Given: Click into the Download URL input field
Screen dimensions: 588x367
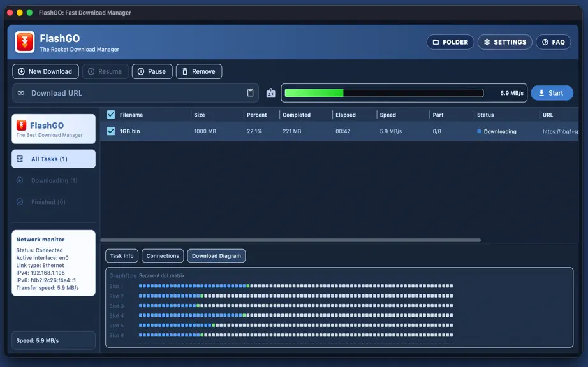Looking at the screenshot, I should coord(135,93).
